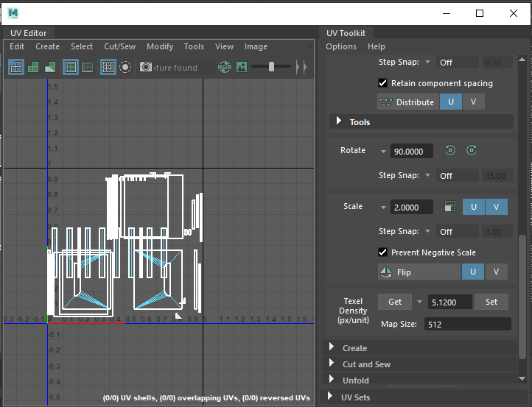Click the scale pivot icon beside Scale field

pyautogui.click(x=450, y=208)
